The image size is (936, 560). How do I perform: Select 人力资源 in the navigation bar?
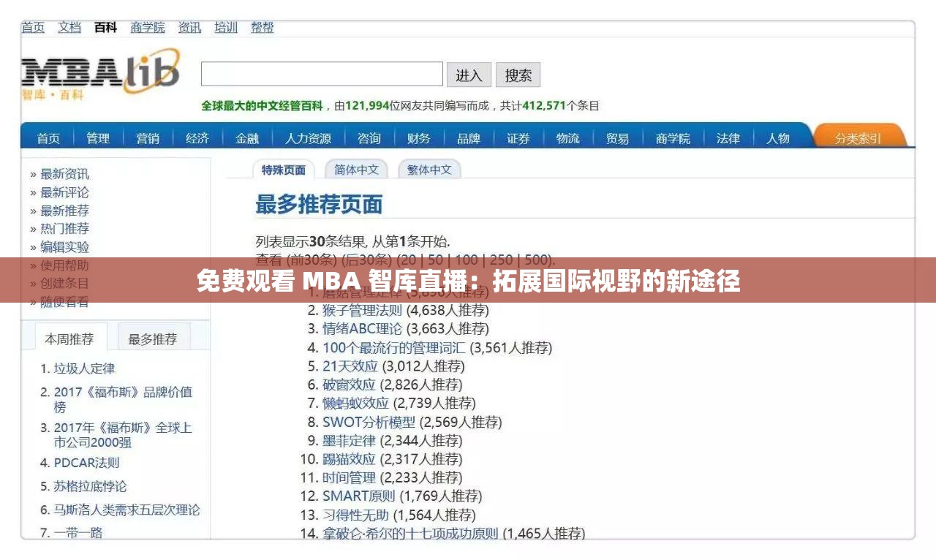click(310, 137)
